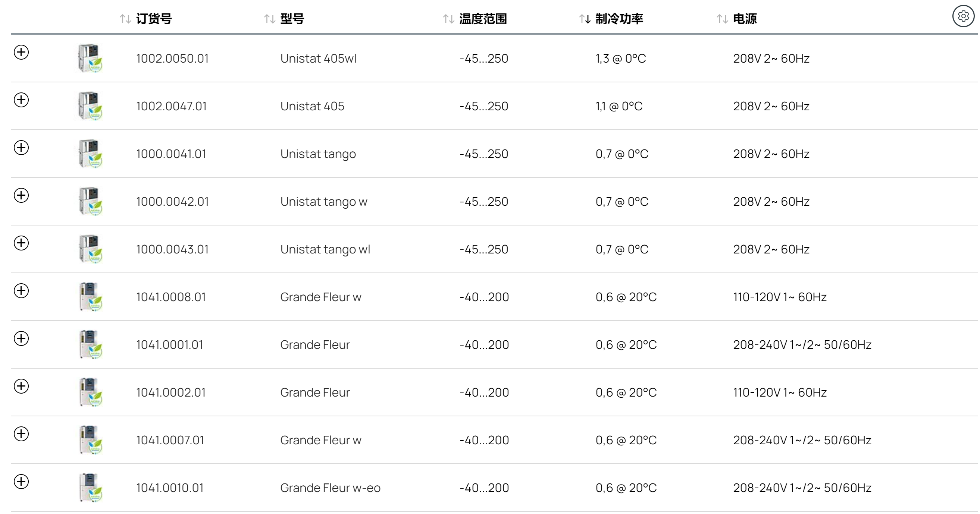Expand row 1041.0008.01 plus icon
This screenshot has height=514, width=980.
[21, 291]
